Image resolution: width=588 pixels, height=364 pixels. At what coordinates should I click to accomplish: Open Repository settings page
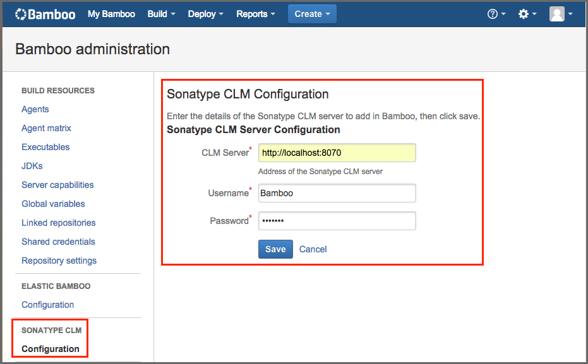(x=59, y=261)
